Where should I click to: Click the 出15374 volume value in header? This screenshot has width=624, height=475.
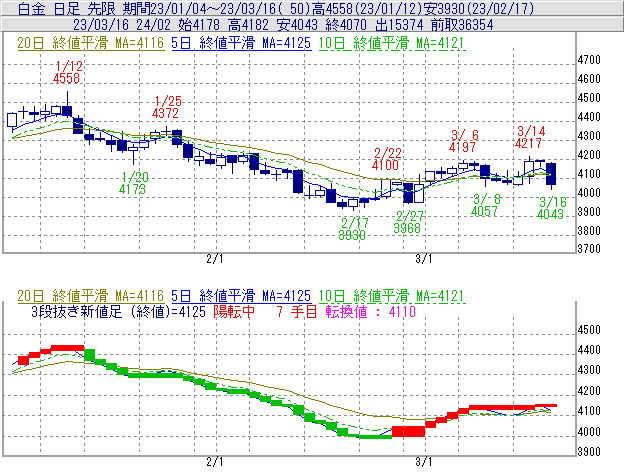pyautogui.click(x=399, y=25)
